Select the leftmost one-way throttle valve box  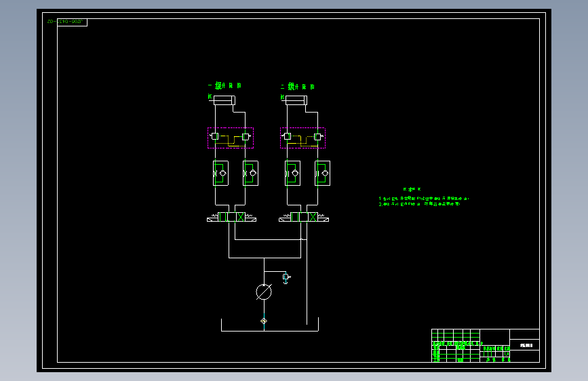click(x=220, y=174)
